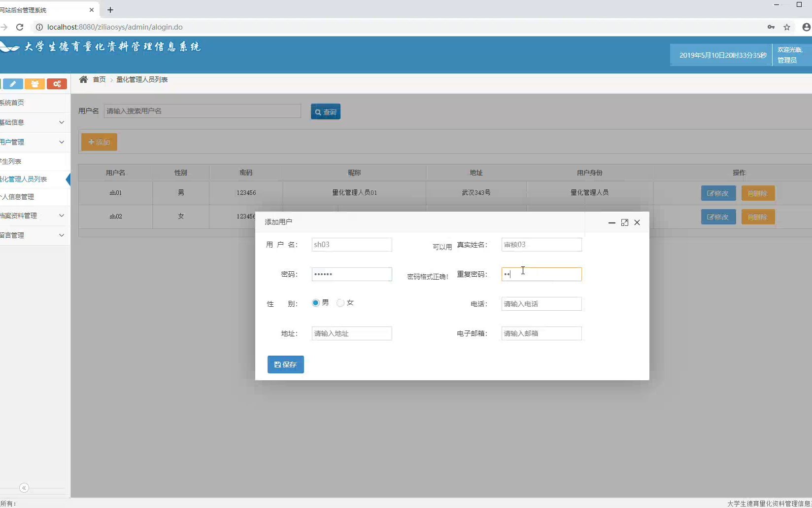812x508 pixels.
Task: Click the red gears icon in sidebar
Action: point(57,84)
